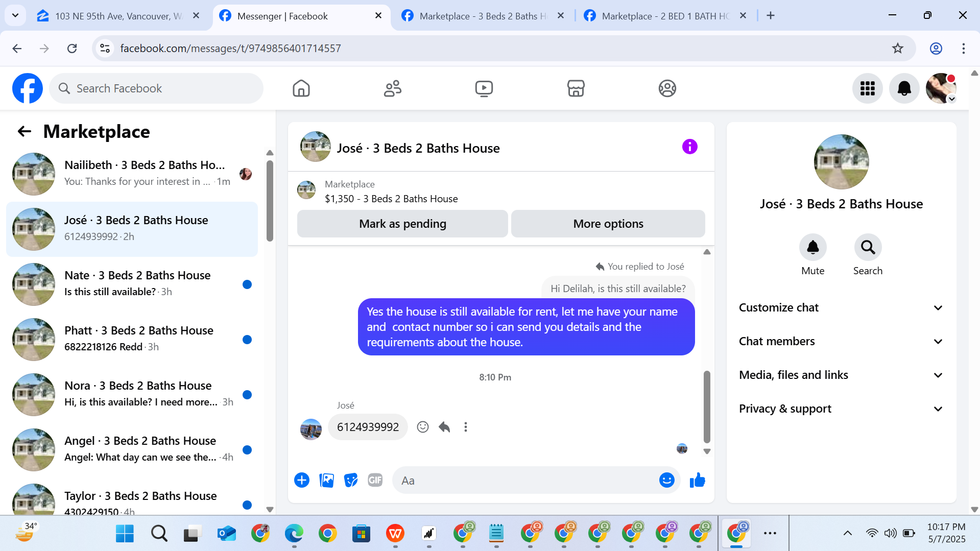Click the conversation list scrollbar
The image size is (980, 551).
coord(270,201)
